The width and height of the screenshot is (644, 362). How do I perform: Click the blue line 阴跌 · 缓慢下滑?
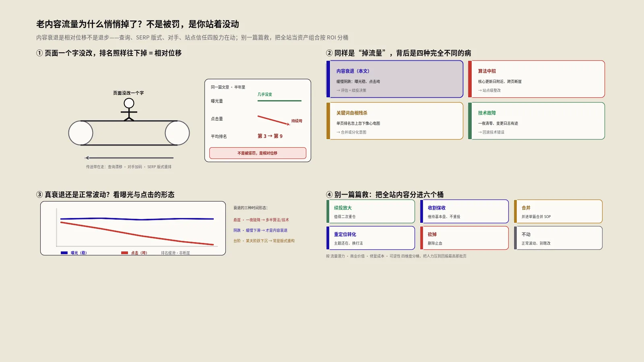260,230
